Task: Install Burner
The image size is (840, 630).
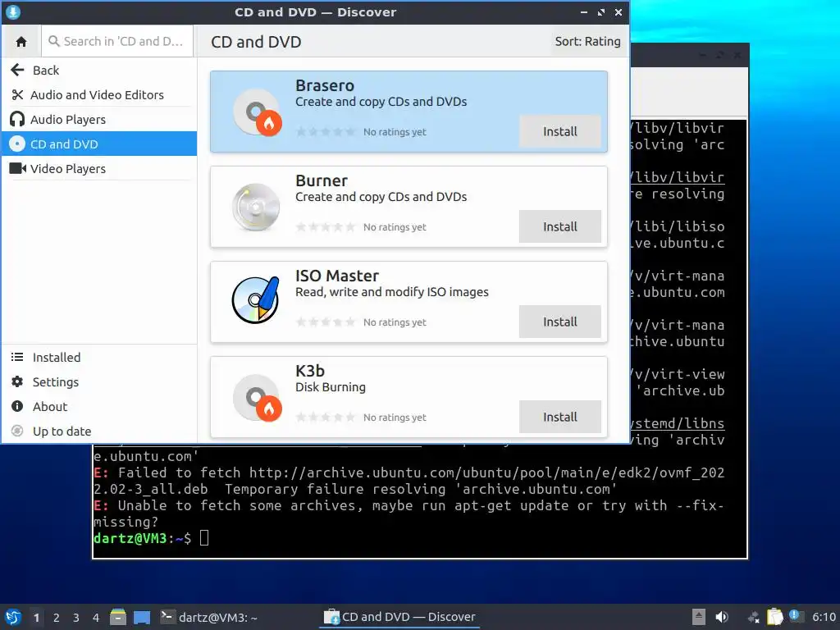Action: click(559, 226)
